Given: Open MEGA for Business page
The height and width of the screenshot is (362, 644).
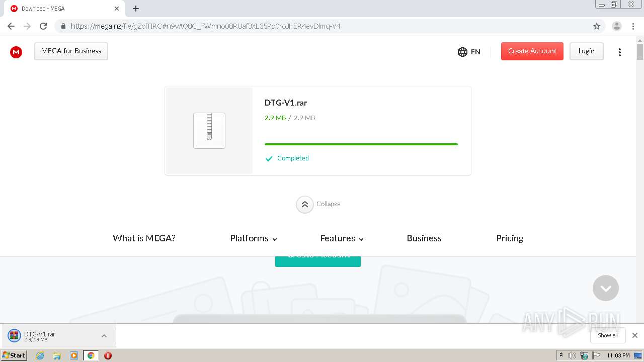Looking at the screenshot, I should [x=71, y=51].
